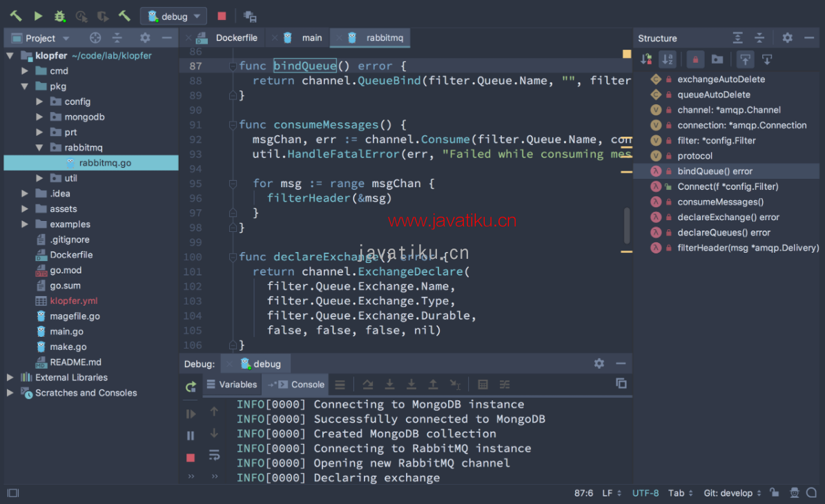Expand the cmd folder
This screenshot has height=504, width=825.
(x=25, y=70)
